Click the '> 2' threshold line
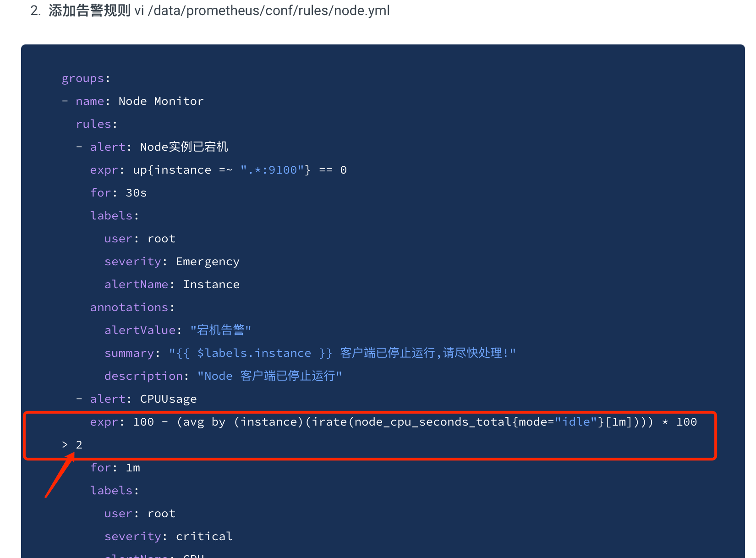 pos(72,445)
